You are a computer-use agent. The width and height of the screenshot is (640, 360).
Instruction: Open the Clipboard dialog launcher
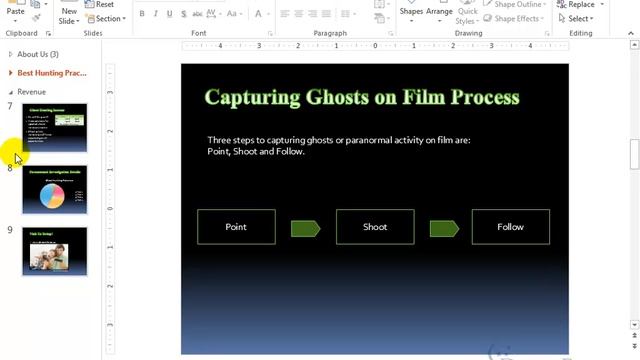tap(48, 33)
